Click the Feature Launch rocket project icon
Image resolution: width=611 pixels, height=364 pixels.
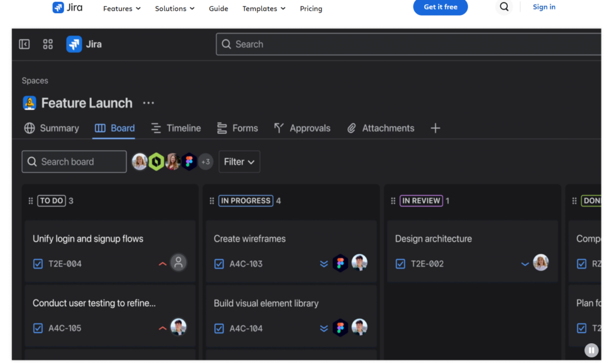tap(29, 103)
